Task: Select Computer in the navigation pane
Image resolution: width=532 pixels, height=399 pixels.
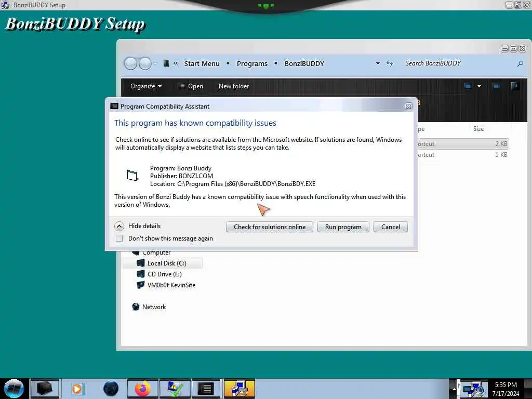Action: (x=156, y=253)
